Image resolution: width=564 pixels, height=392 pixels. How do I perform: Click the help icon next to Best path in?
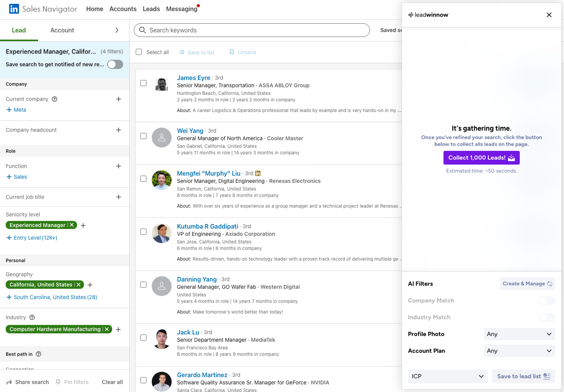pyautogui.click(x=39, y=354)
